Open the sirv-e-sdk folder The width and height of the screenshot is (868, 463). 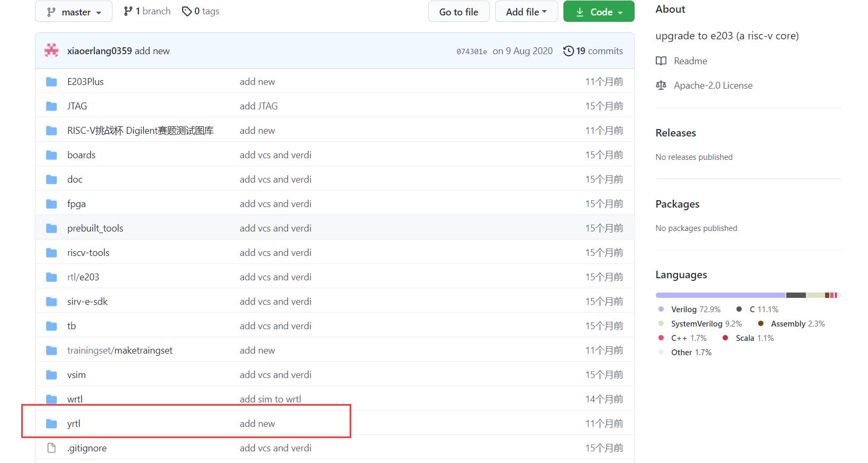pos(88,302)
